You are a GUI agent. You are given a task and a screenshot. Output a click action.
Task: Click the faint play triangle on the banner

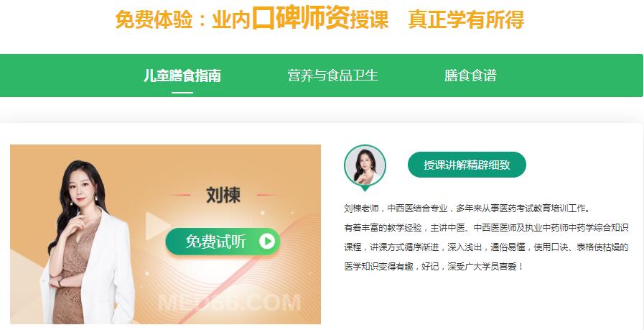click(x=157, y=226)
